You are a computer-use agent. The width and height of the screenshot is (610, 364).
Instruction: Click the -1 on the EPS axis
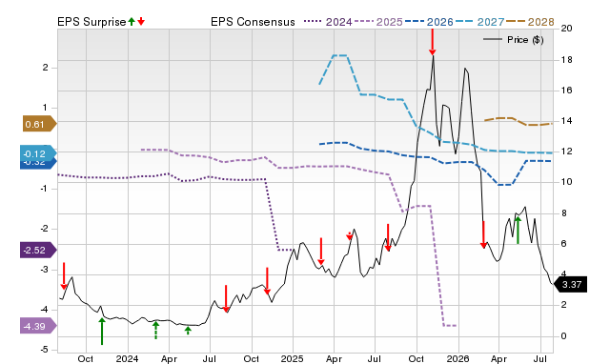pyautogui.click(x=44, y=189)
